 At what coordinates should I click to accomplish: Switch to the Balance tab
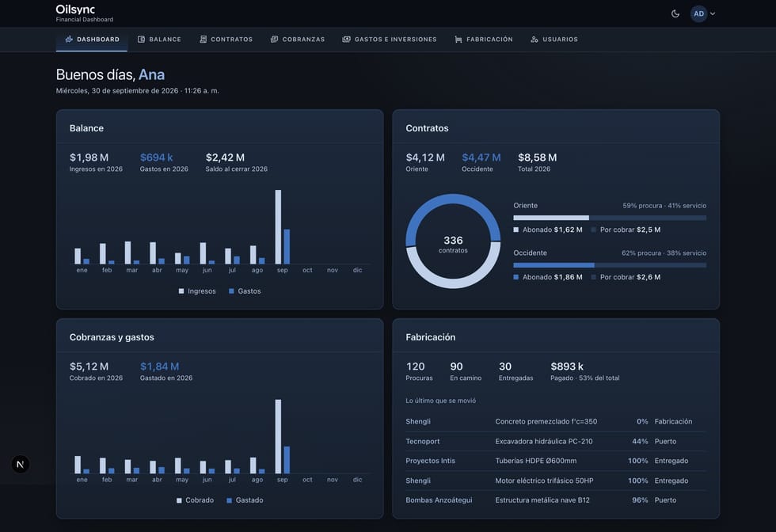159,40
